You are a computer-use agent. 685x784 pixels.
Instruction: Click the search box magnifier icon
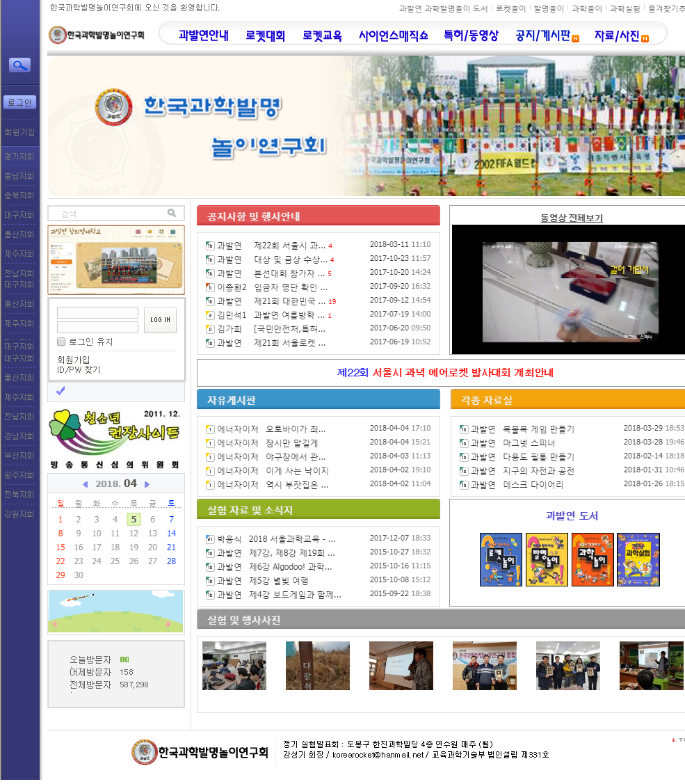click(x=172, y=213)
